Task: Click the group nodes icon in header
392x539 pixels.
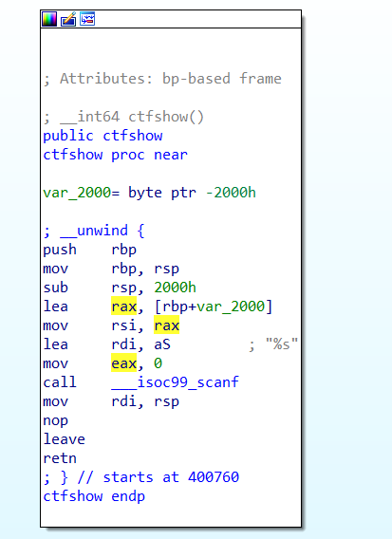Action: pos(87,19)
